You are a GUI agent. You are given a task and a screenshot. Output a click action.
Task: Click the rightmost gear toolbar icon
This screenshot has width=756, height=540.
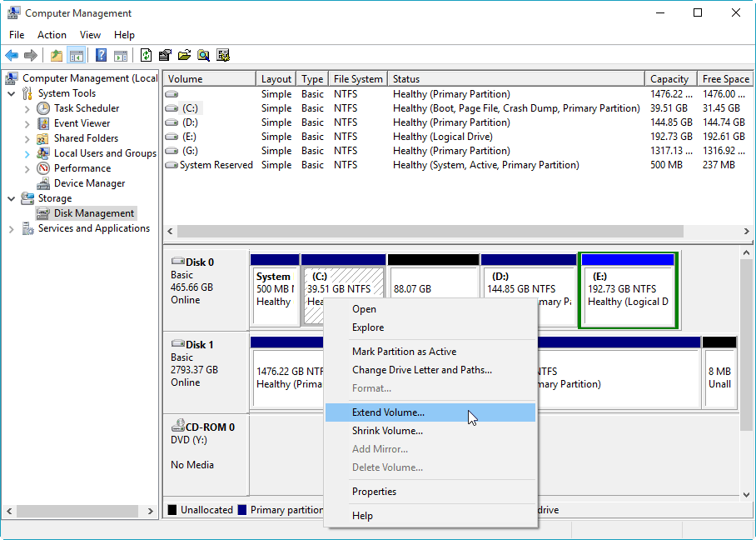[222, 55]
